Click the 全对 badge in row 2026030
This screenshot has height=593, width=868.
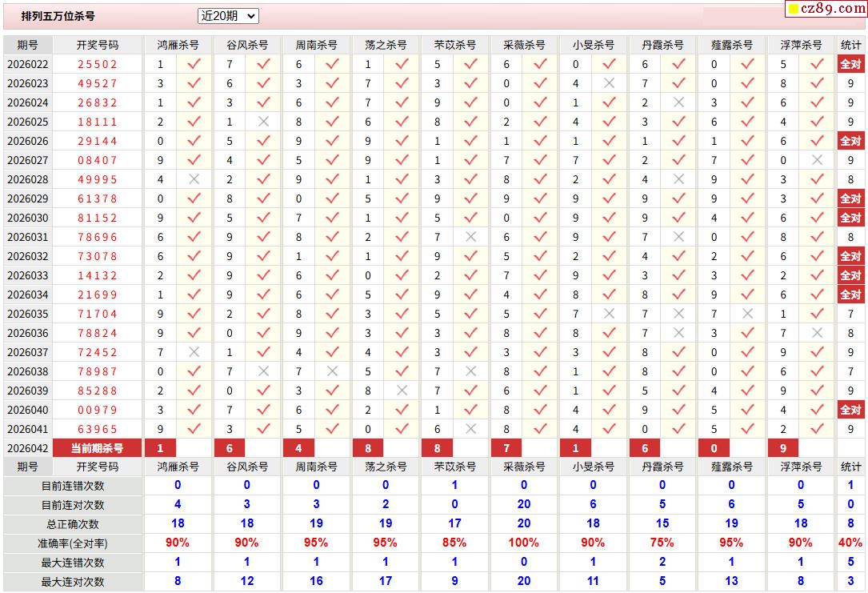coord(851,218)
